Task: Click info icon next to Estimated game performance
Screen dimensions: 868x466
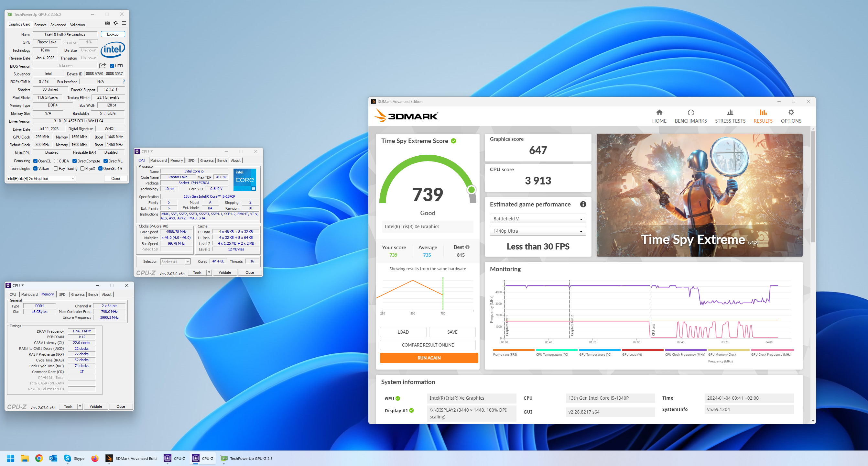Action: point(583,204)
